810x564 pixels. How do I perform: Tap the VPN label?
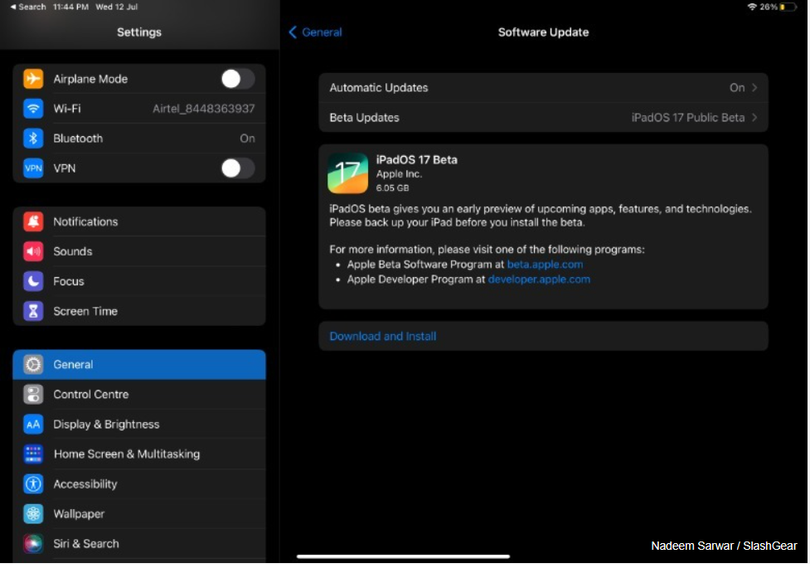(x=65, y=168)
